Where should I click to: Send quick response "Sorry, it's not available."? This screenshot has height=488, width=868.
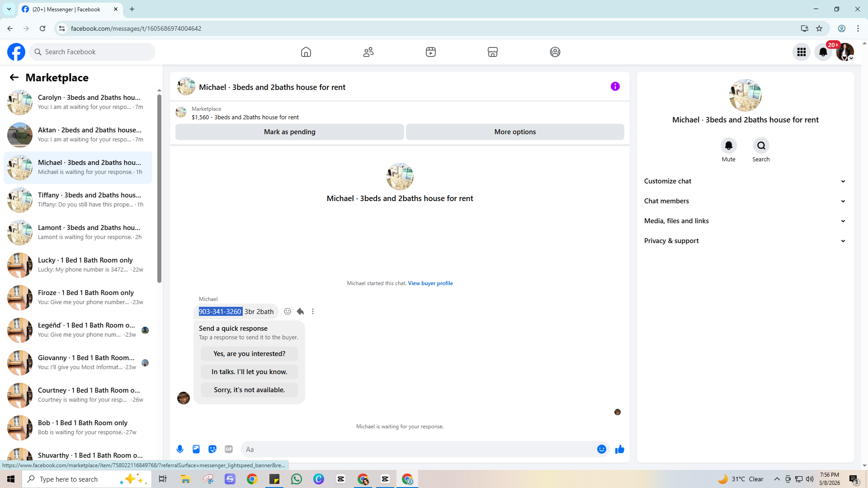[x=249, y=390]
